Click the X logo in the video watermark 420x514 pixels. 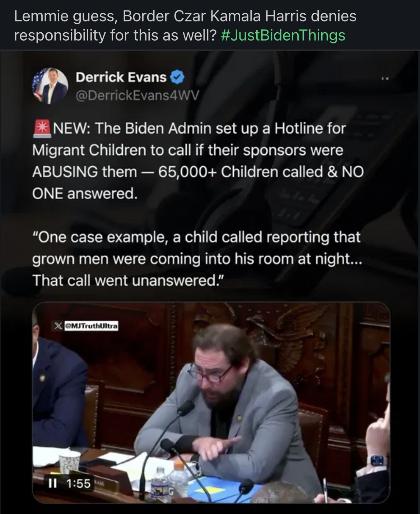(x=58, y=326)
